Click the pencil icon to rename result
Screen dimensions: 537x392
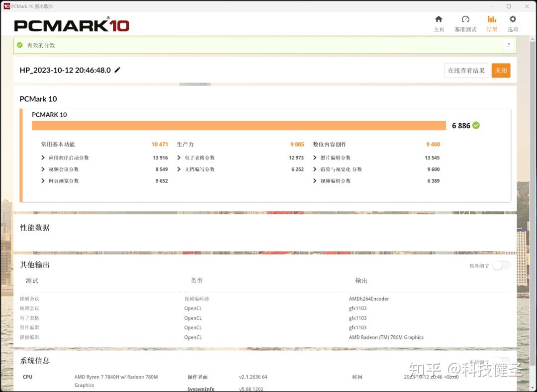click(117, 70)
